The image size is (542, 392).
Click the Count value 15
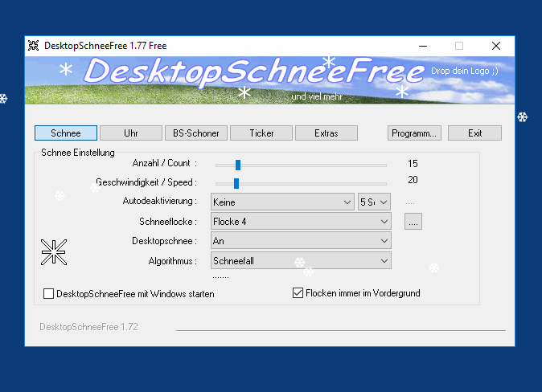click(413, 163)
